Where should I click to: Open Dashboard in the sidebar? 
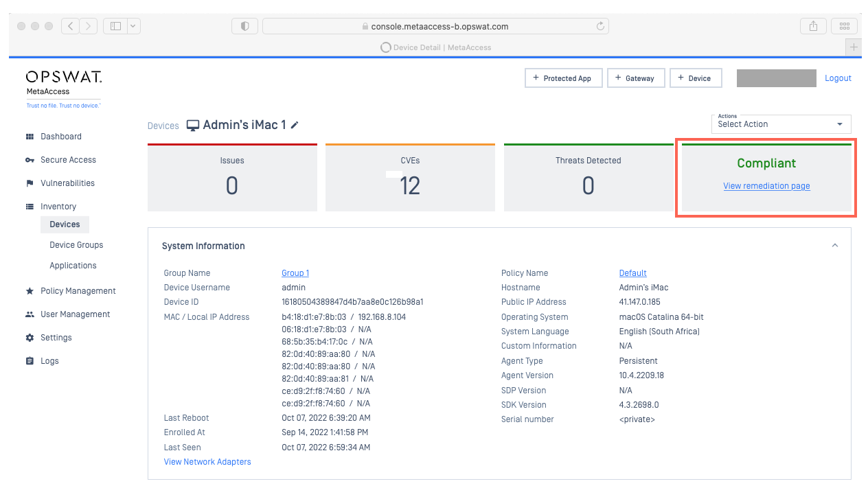(x=61, y=137)
